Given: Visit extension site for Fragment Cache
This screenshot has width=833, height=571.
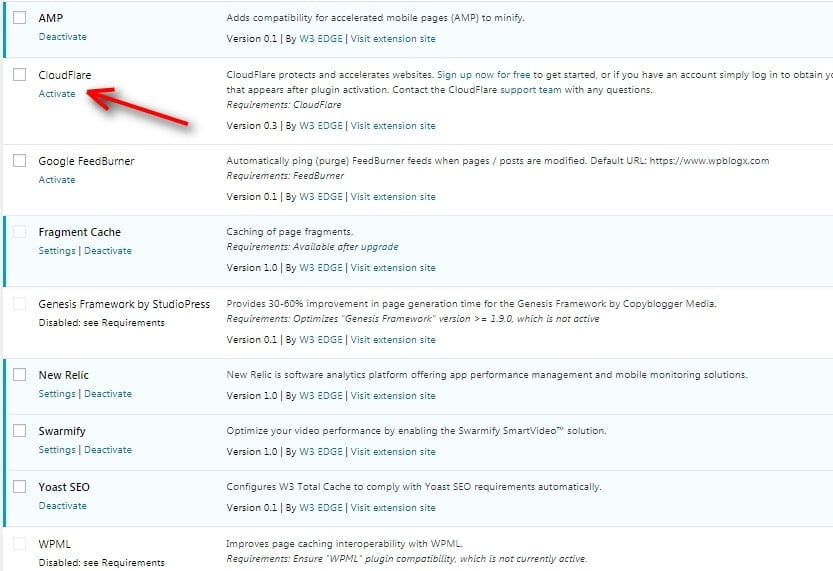Looking at the screenshot, I should pyautogui.click(x=393, y=268).
